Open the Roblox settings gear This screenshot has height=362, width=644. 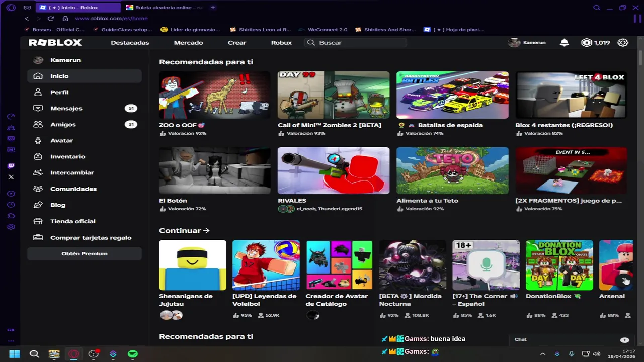click(623, 43)
